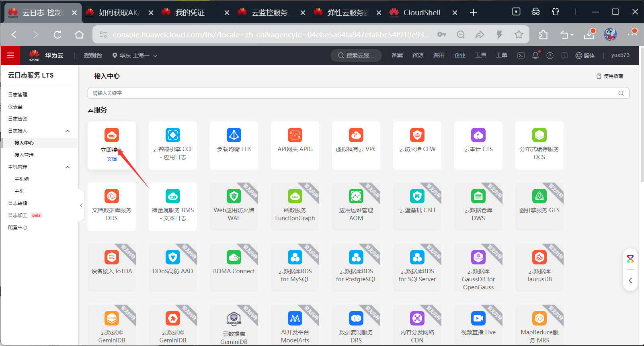644x346 pixels.
Task: Collapse the 主机管理 sidebar section
Action: tap(68, 167)
